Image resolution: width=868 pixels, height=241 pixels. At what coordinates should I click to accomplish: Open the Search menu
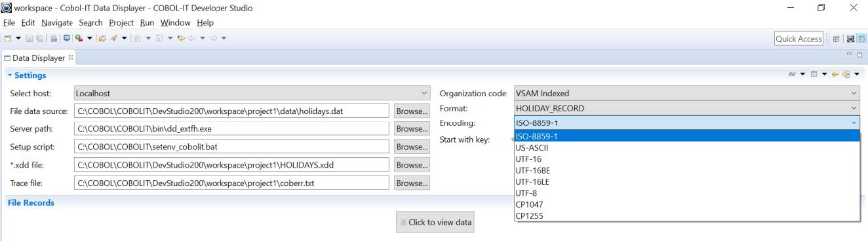pos(90,22)
